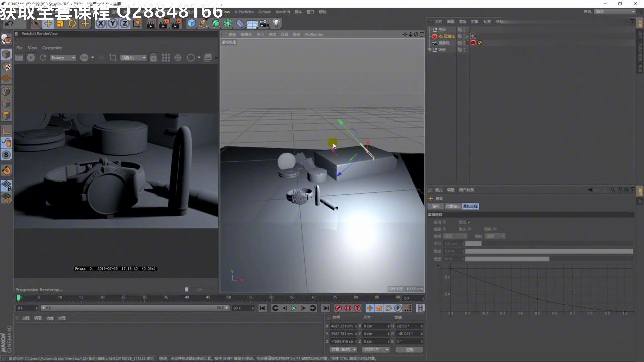The height and width of the screenshot is (362, 644).
Task: Open the 线性 falloff dropdown in attributes
Action: pos(455,236)
